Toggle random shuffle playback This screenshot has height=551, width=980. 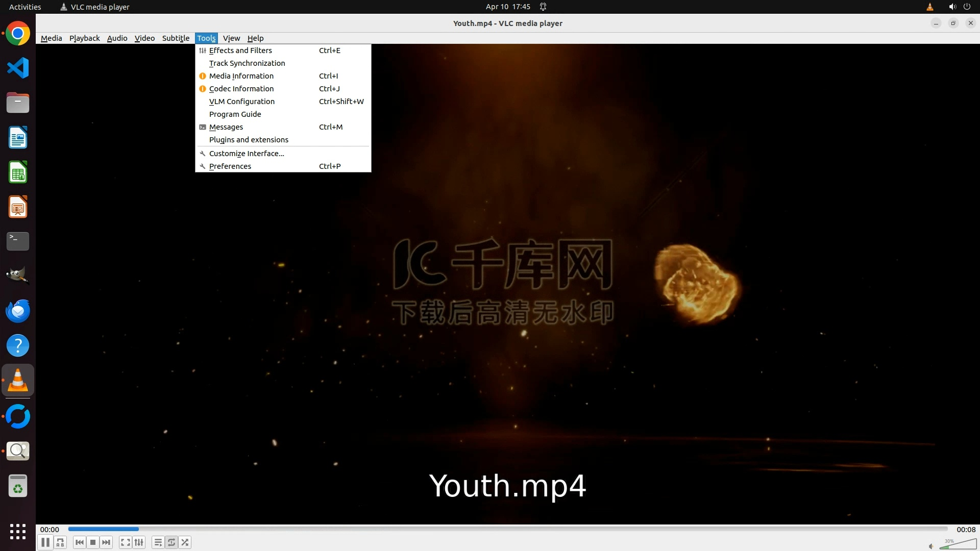[185, 542]
